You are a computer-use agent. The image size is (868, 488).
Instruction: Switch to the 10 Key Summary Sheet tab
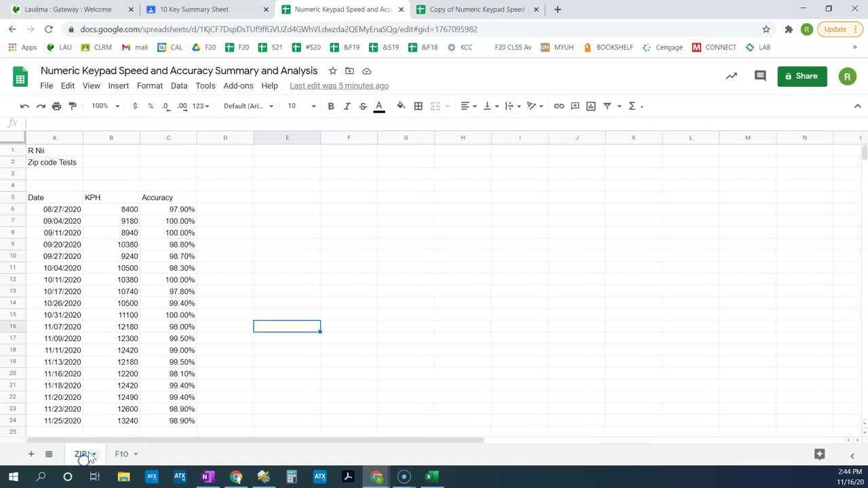point(206,9)
